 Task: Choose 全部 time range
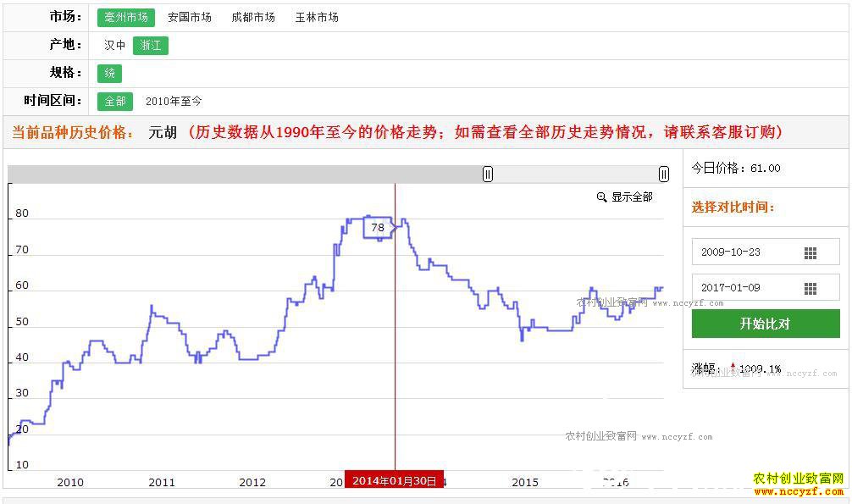point(114,102)
